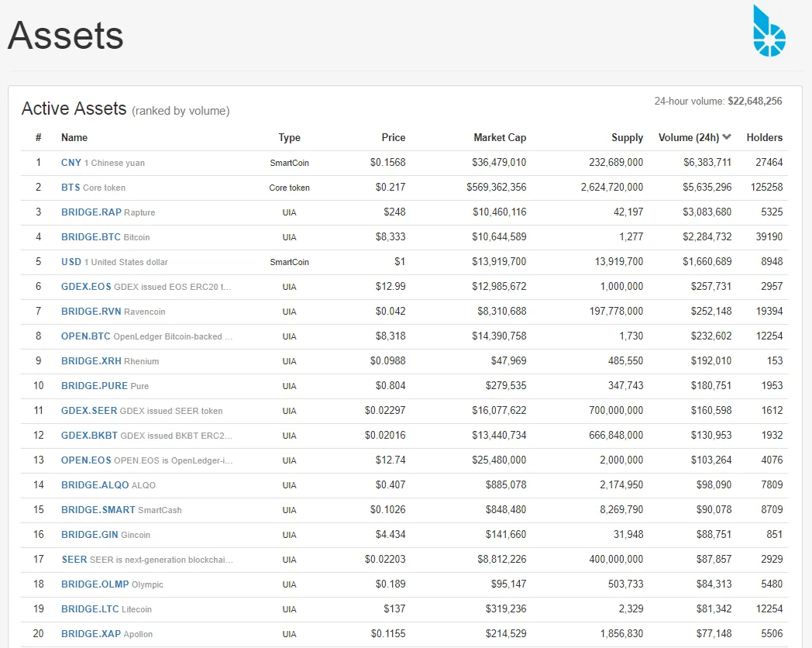Viewport: 812px width, 648px height.
Task: Open the BRIDGE.PURE asset link
Action: click(x=95, y=386)
